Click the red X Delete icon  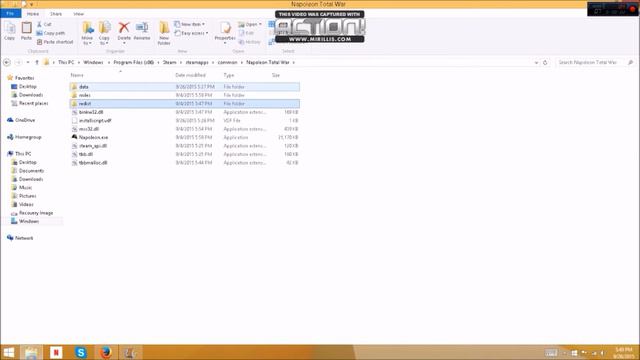(124, 28)
